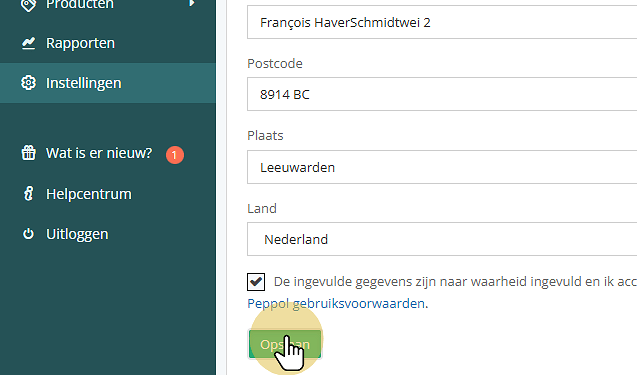Viewport: 637px width, 375px height.
Task: Open the Land dropdown showing Nederland
Action: pyautogui.click(x=442, y=239)
